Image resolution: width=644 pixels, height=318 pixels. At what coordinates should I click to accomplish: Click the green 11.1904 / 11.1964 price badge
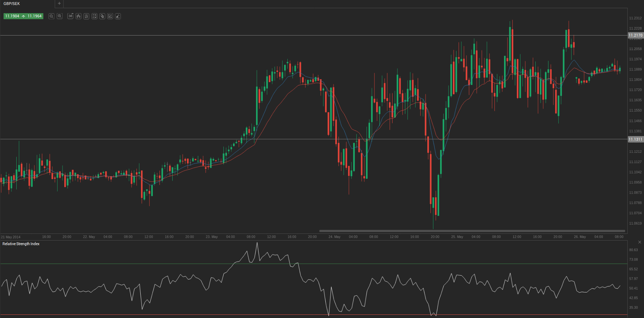pos(23,16)
